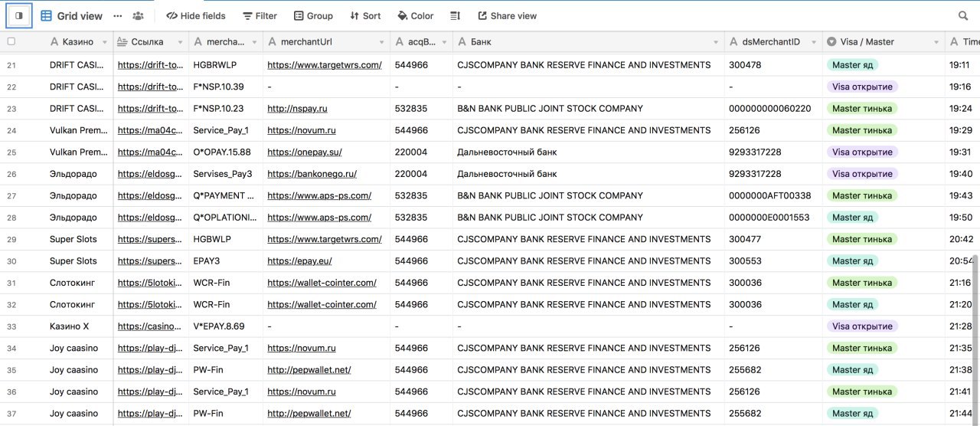Expand the mercha... column dropdown arrow
This screenshot has height=426, width=980.
tap(253, 42)
